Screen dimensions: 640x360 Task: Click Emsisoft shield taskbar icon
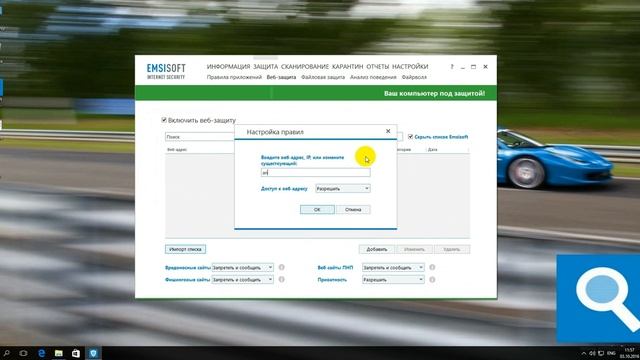pyautogui.click(x=93, y=353)
